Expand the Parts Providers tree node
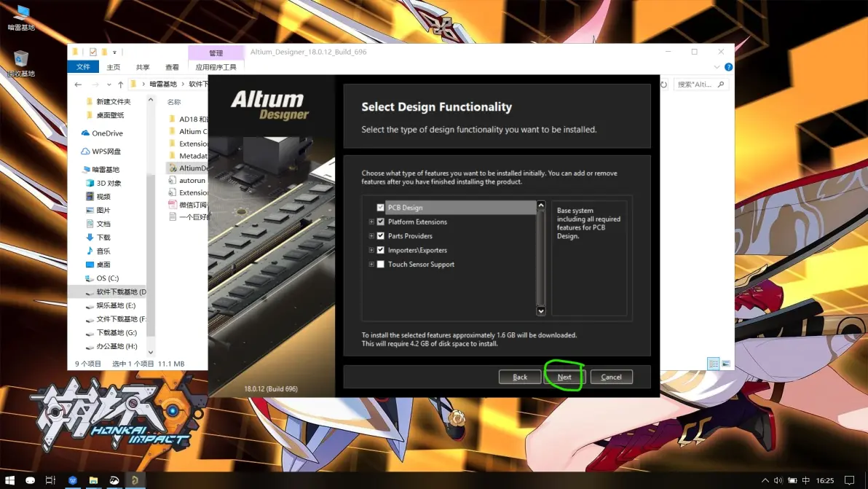Screen dimensions: 868x489 (x=371, y=236)
